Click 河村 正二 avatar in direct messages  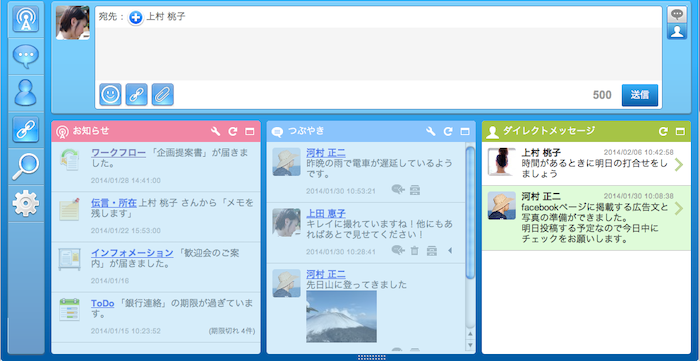502,205
